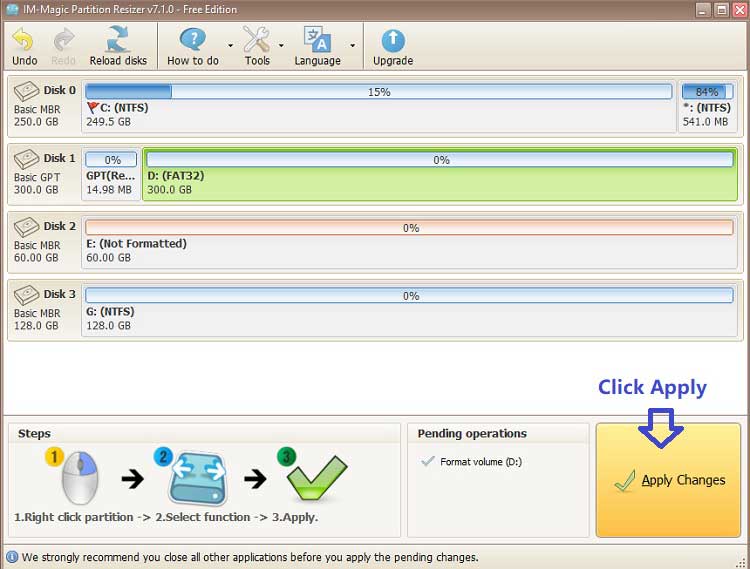Viewport: 750px width, 569px height.
Task: Select the C: (NTFS) partition label
Action: click(x=124, y=108)
